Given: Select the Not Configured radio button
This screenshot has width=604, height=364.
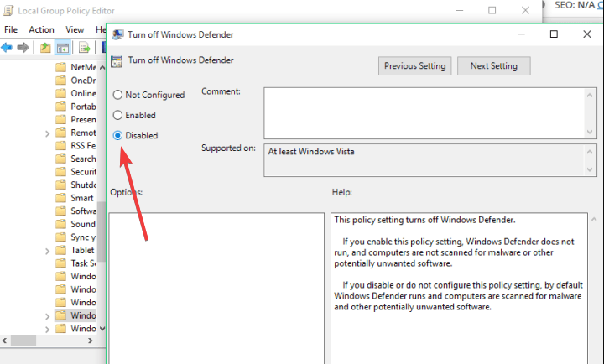Looking at the screenshot, I should 118,95.
